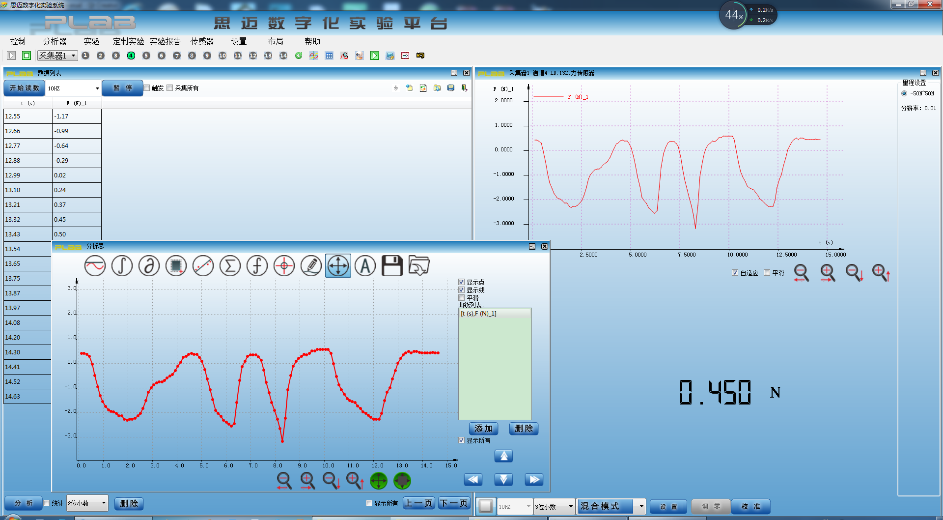Zoom in vertically in the force graph window
943x520 pixels.
880,273
